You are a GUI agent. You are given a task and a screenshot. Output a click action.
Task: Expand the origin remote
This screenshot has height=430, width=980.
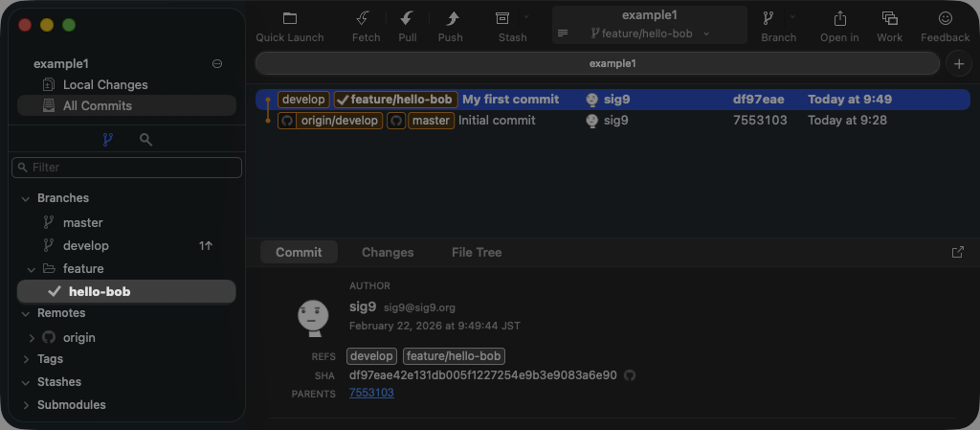32,338
